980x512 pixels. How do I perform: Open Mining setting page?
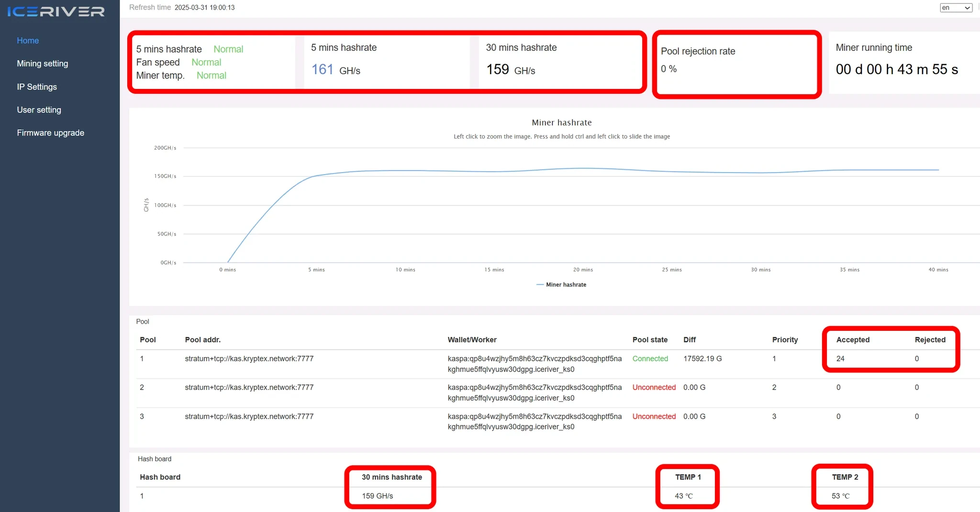[42, 64]
